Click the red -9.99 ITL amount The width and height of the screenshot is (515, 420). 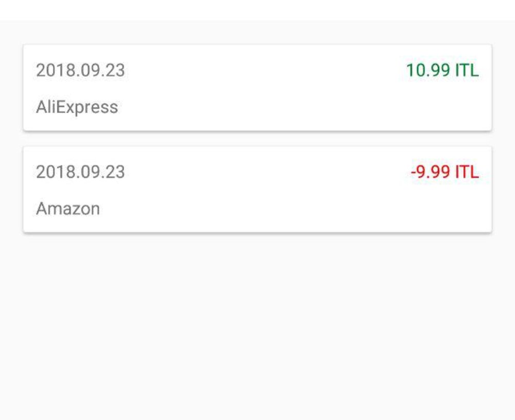pyautogui.click(x=444, y=172)
